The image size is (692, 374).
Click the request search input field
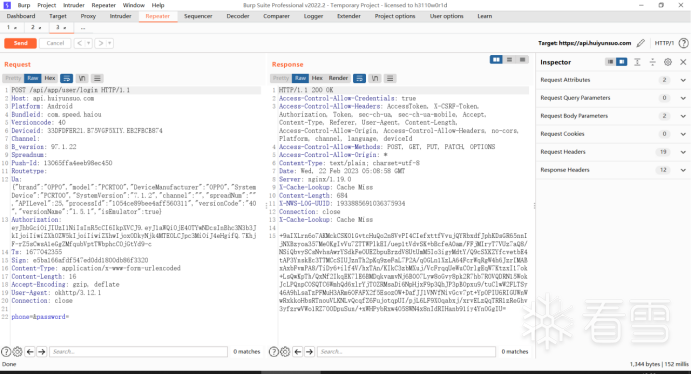point(139,351)
